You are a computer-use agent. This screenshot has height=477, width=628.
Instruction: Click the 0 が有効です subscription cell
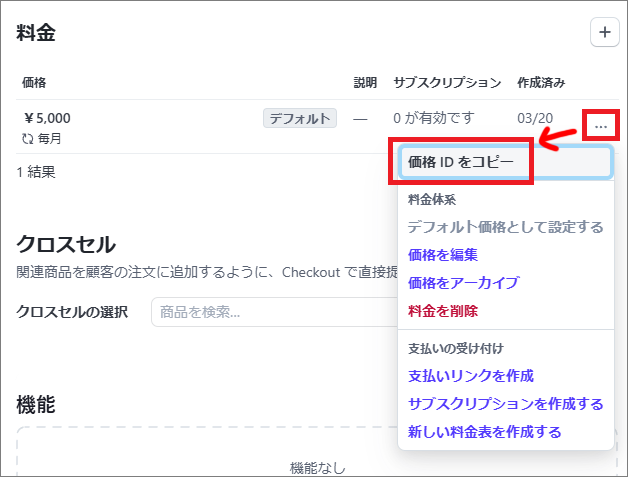tap(434, 118)
